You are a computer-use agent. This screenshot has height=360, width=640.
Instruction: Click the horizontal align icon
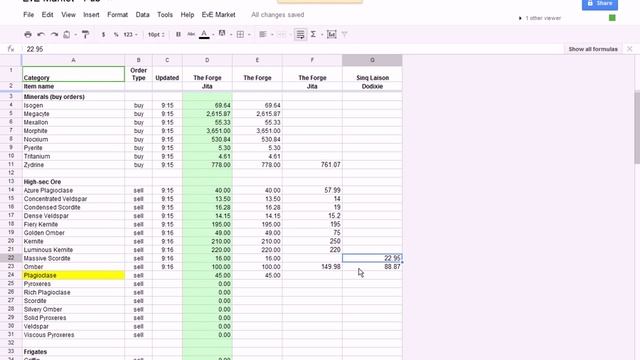pos(263,35)
